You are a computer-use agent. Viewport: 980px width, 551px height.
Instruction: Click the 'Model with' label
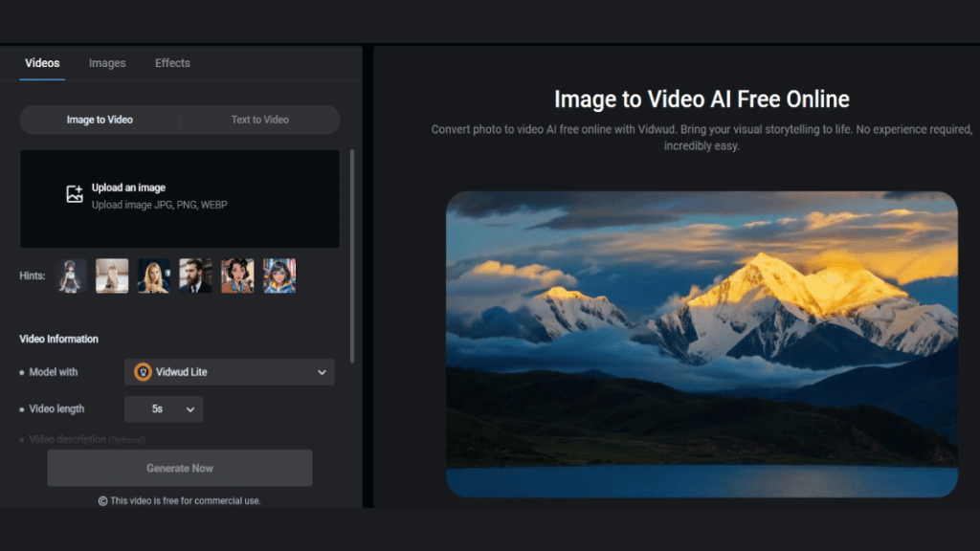click(54, 372)
